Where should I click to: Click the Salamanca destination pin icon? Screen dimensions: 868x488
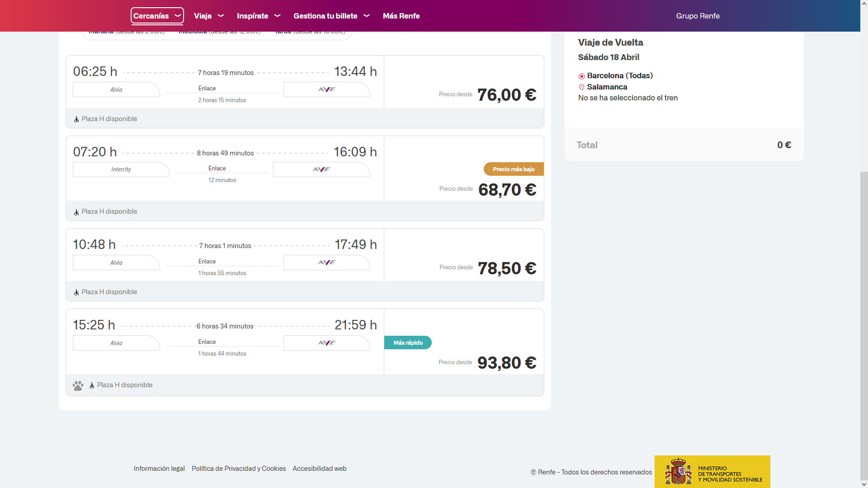pyautogui.click(x=581, y=87)
